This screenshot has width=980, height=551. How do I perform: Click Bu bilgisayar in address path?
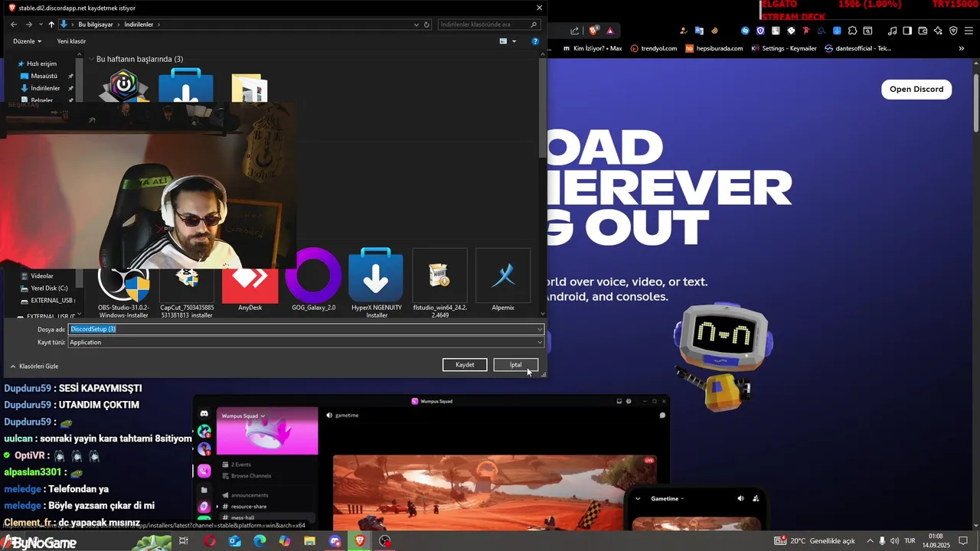96,24
